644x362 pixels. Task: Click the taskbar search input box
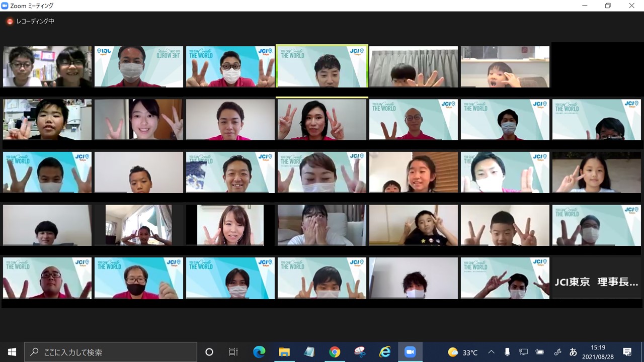click(111, 352)
